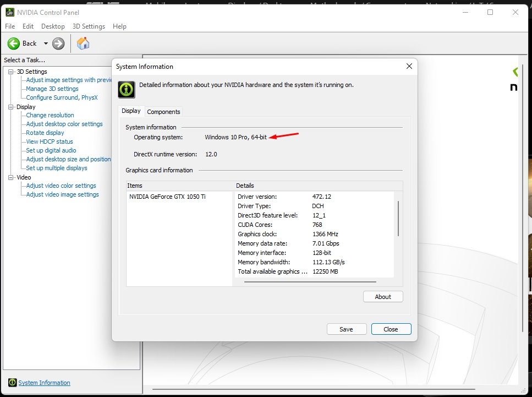Click the NVIDIA Control Panel title icon
The image size is (532, 397).
tap(10, 12)
